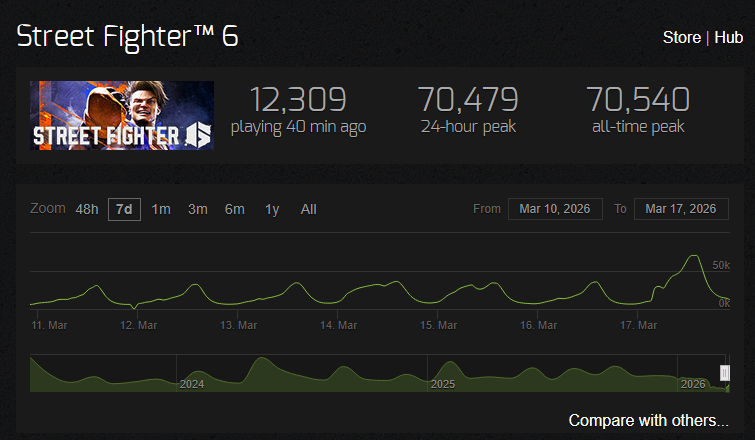
Task: Show All-time chart range
Action: [309, 209]
